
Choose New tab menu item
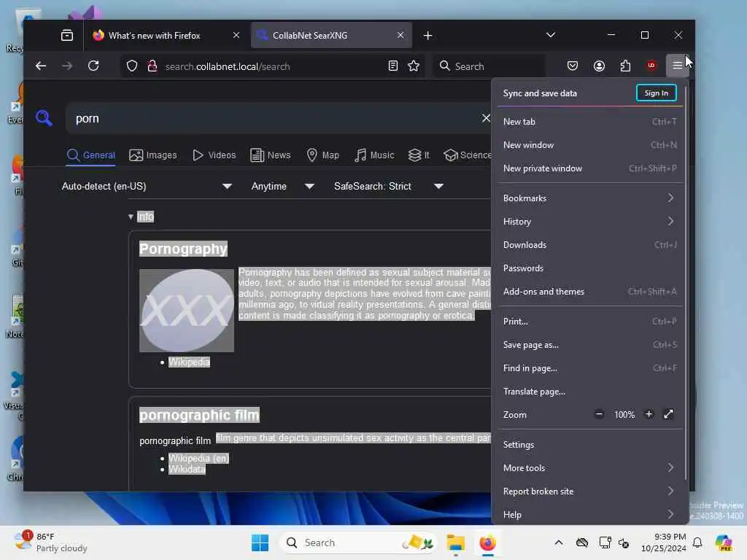pyautogui.click(x=589, y=122)
